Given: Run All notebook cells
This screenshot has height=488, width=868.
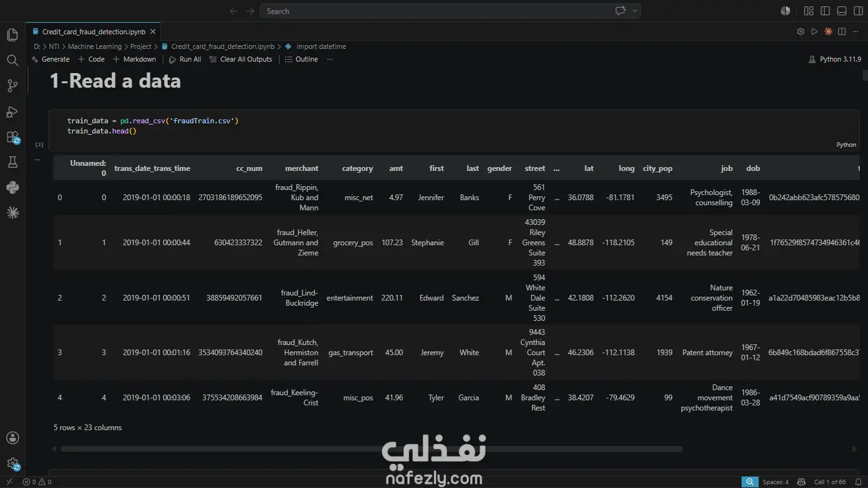Looking at the screenshot, I should click(x=185, y=59).
